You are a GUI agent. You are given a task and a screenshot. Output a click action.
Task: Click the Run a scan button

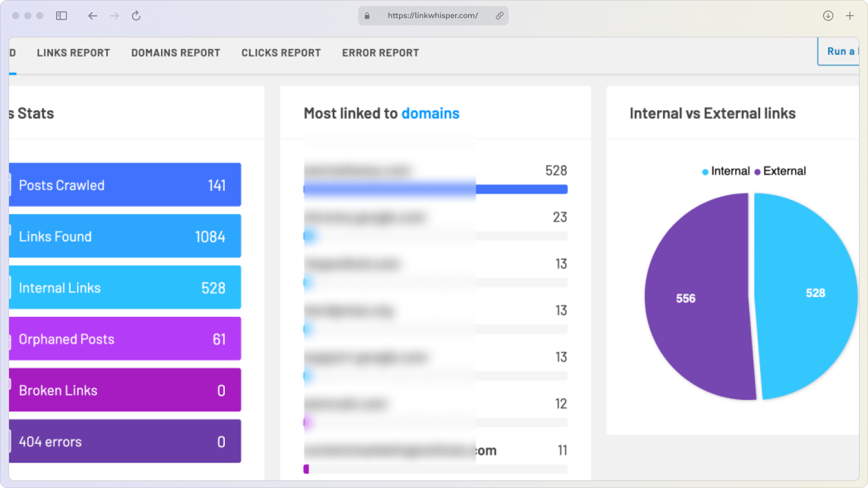839,52
